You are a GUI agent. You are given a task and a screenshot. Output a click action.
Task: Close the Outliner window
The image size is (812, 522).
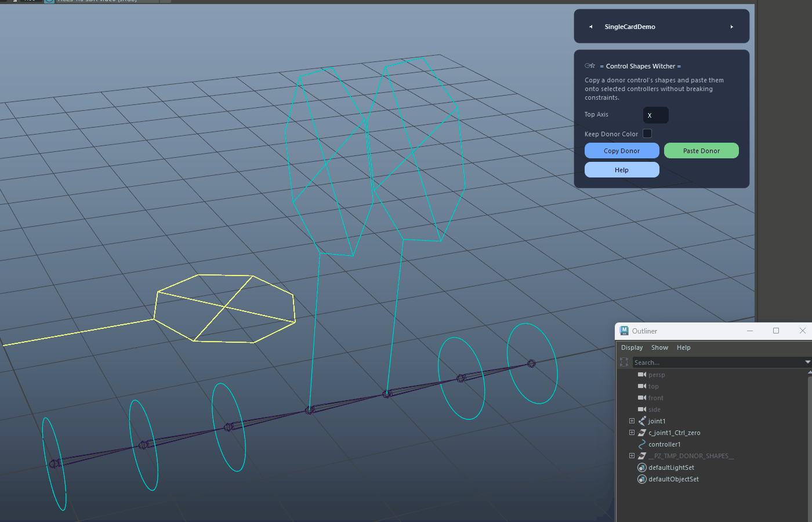(803, 331)
